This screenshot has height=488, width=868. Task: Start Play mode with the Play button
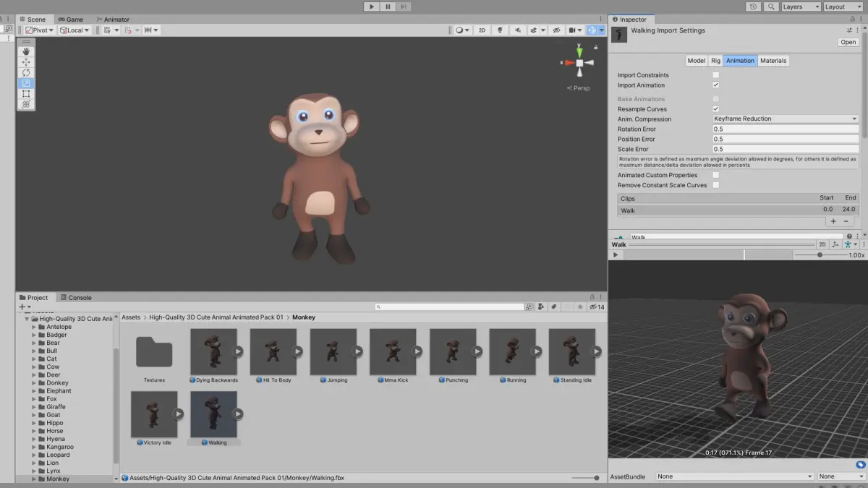tap(372, 7)
